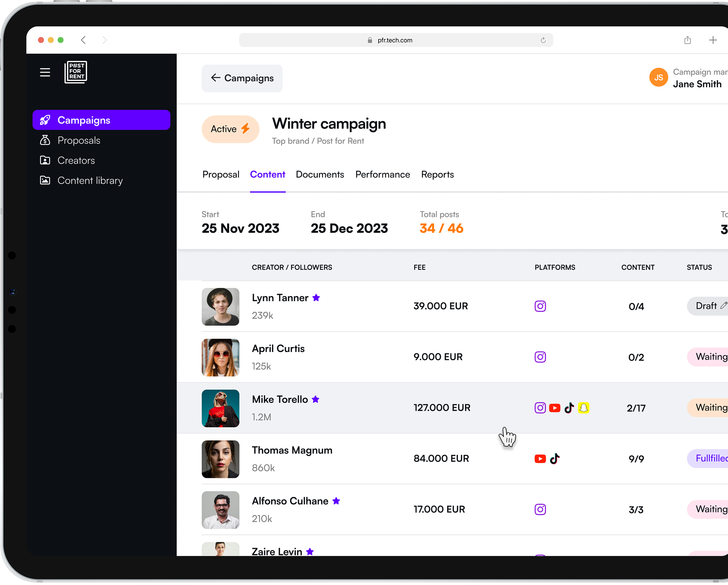
Task: Click Mike Torello's 127.000 EUR fee
Action: click(x=442, y=408)
